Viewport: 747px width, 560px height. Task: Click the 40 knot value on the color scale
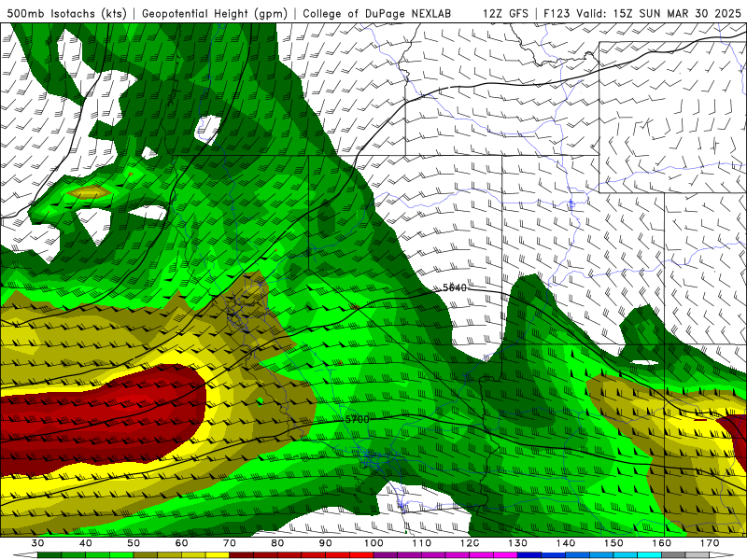pyautogui.click(x=85, y=543)
